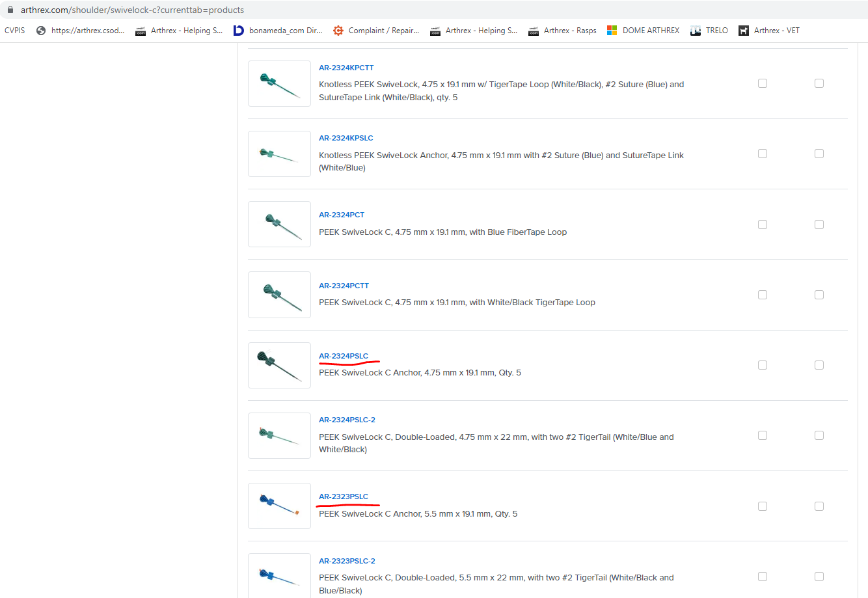Tick second checkbox for AR-2324PCT row
Image resolution: width=868 pixels, height=598 pixels.
[819, 224]
